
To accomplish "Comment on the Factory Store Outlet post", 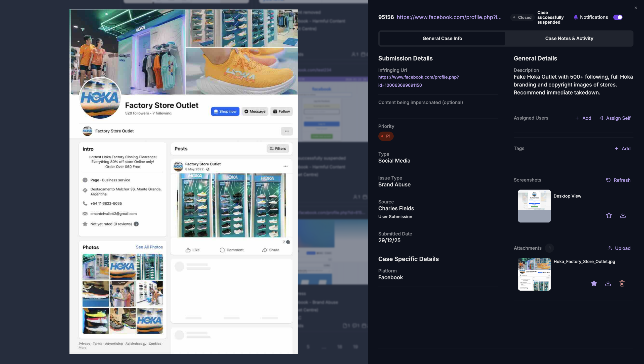I will pyautogui.click(x=231, y=250).
